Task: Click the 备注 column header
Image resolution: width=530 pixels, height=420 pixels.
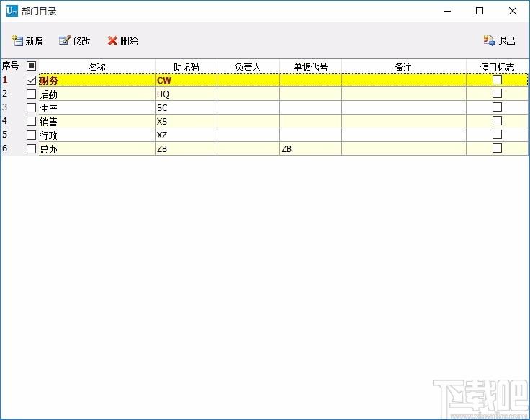Action: [x=403, y=66]
